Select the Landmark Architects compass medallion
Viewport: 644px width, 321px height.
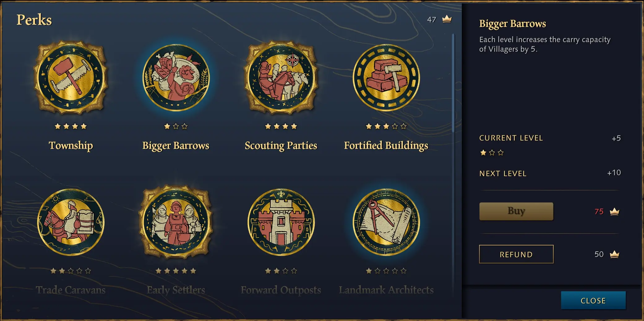click(x=386, y=222)
